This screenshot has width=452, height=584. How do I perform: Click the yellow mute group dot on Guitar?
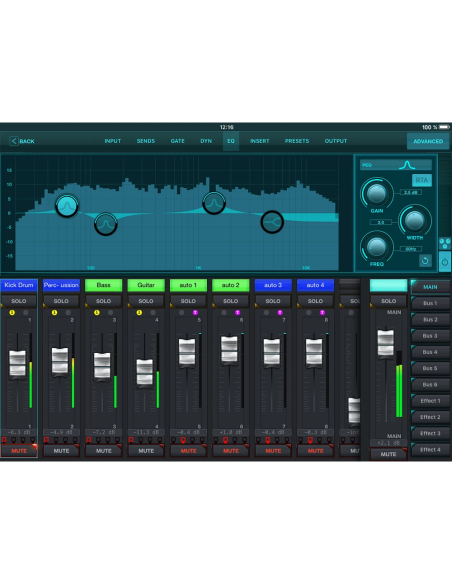(x=139, y=312)
